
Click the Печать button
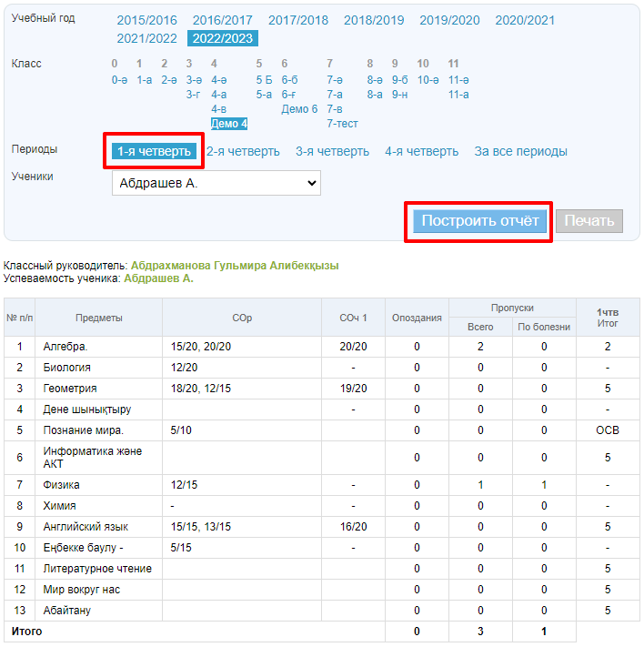click(x=589, y=221)
